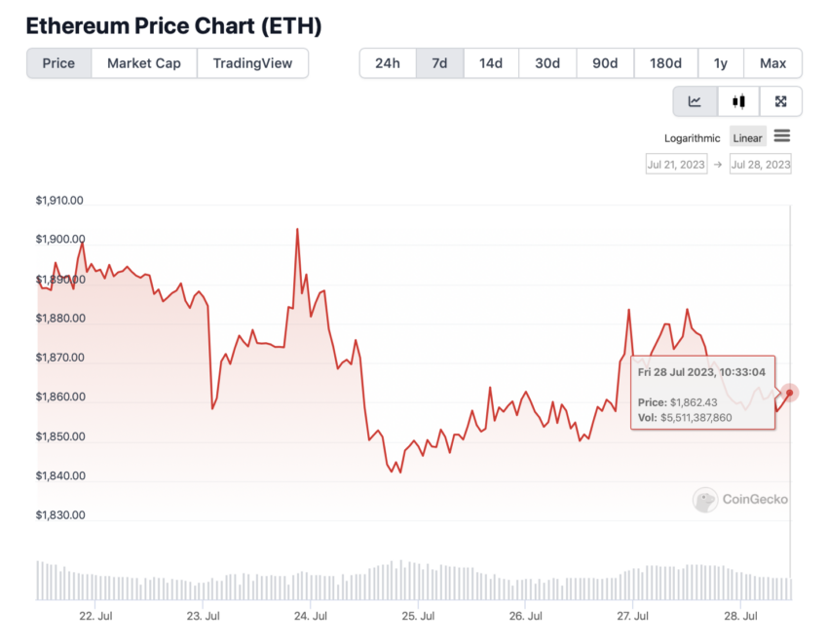Select Linear scale option
Image resolution: width=828 pixels, height=644 pixels.
click(747, 138)
